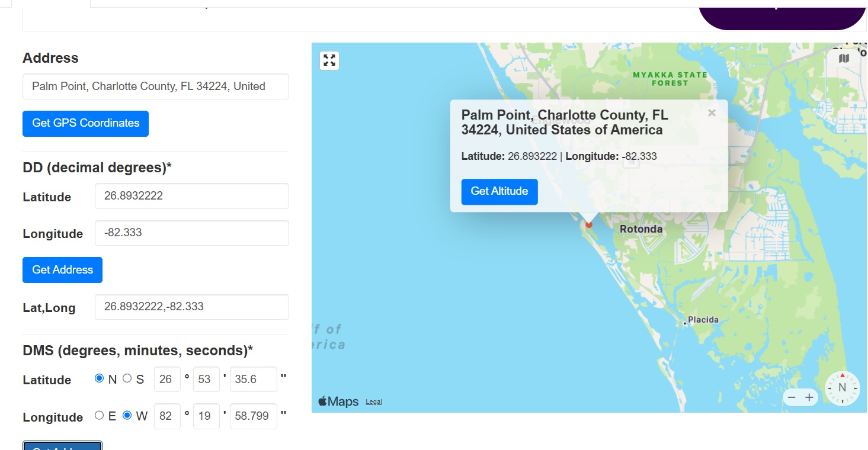Zoom in using the plus icon

pos(809,397)
